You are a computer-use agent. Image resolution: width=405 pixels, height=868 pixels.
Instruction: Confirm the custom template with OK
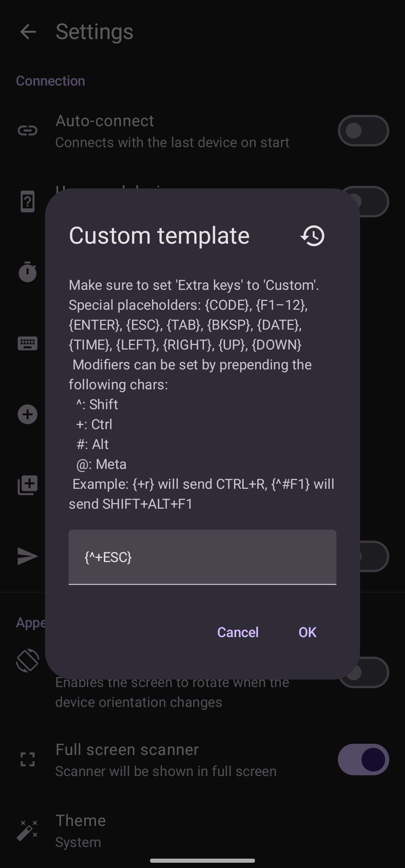(307, 632)
